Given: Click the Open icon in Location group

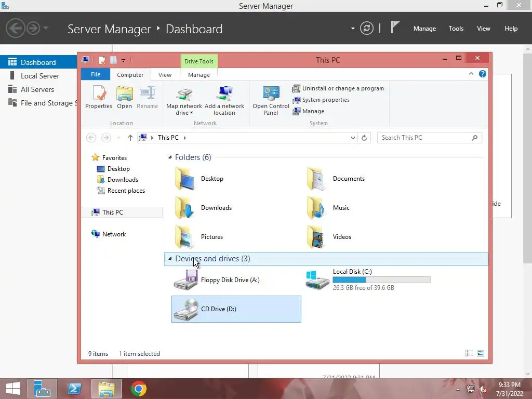Looking at the screenshot, I should (x=124, y=97).
